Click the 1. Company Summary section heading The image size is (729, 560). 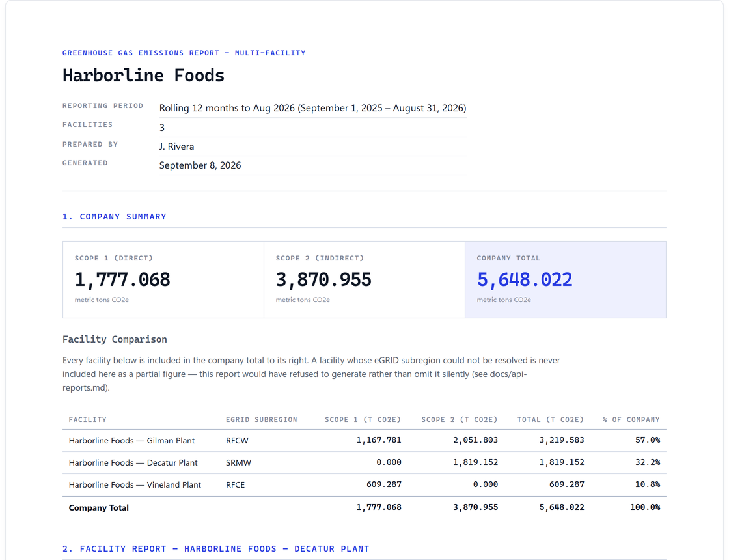[x=115, y=217]
